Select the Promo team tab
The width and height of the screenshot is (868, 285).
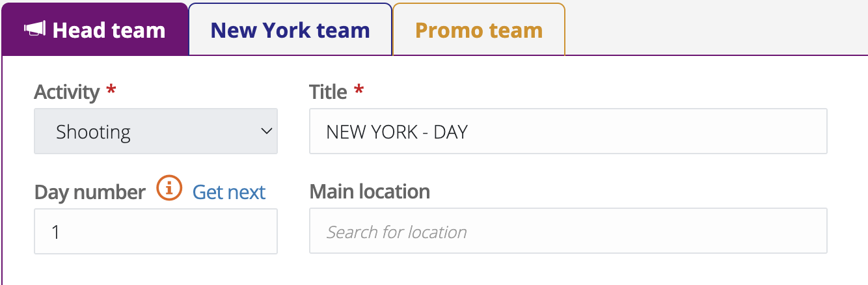479,31
